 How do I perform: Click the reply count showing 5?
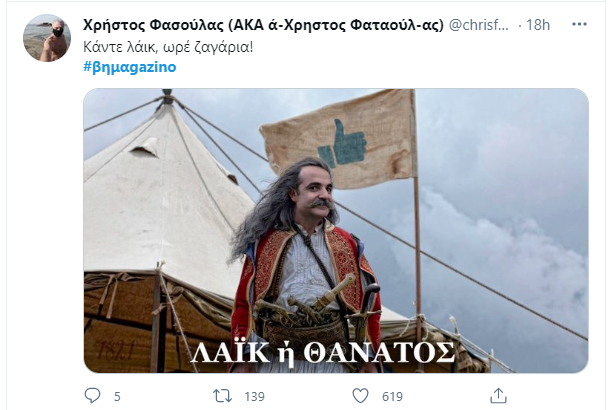click(x=117, y=397)
